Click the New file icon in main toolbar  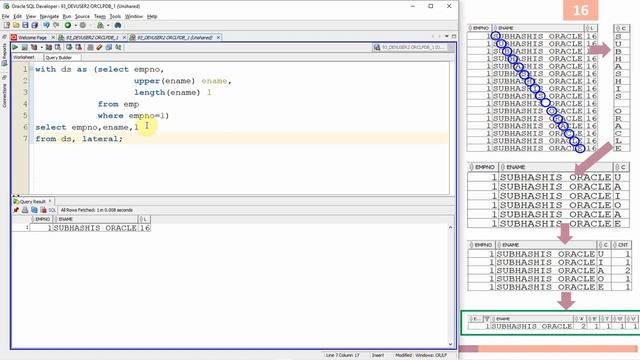[7, 25]
